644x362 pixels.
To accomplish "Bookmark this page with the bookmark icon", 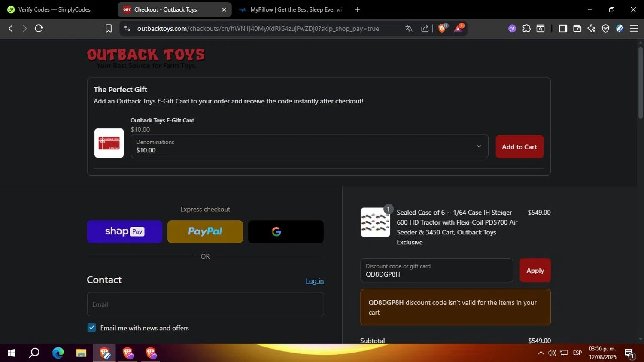I will tap(109, 28).
